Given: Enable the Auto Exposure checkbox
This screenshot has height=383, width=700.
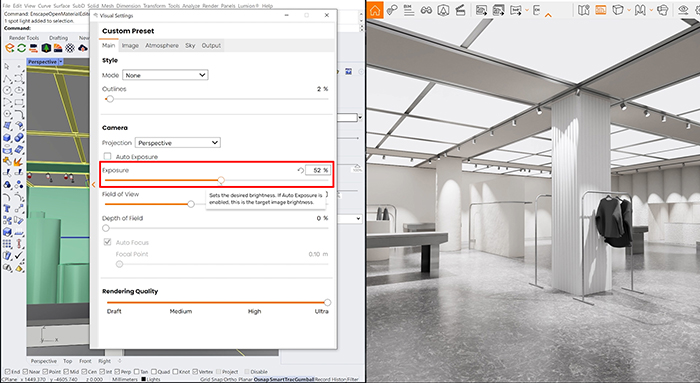Looking at the screenshot, I should coord(107,156).
